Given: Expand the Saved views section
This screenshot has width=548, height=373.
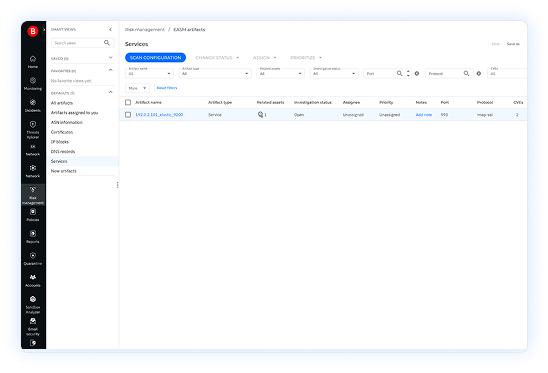Looking at the screenshot, I should (x=110, y=58).
